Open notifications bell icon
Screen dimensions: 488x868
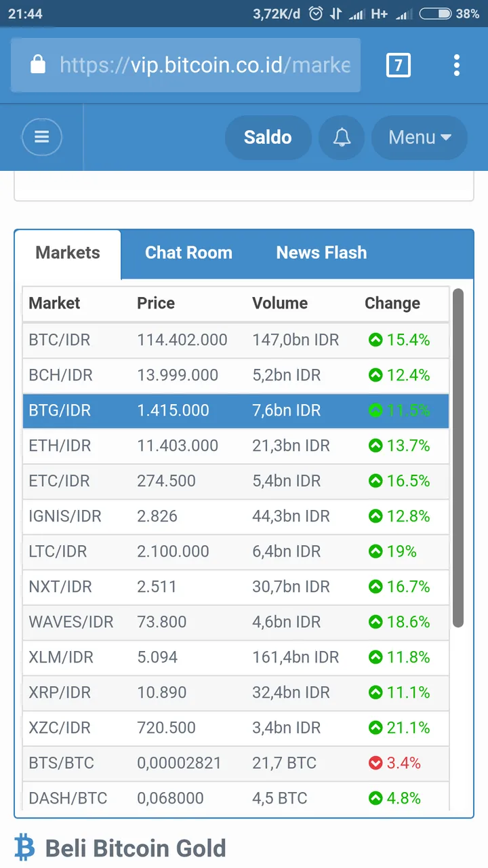(342, 137)
